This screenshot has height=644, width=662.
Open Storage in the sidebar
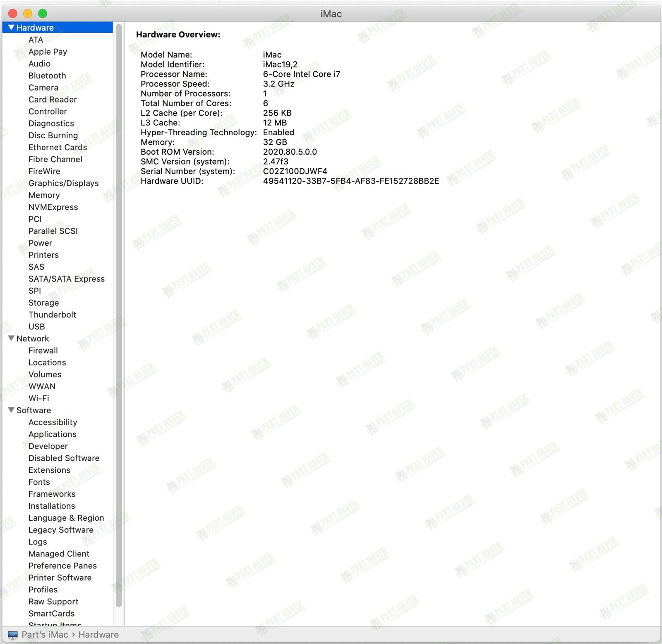44,303
